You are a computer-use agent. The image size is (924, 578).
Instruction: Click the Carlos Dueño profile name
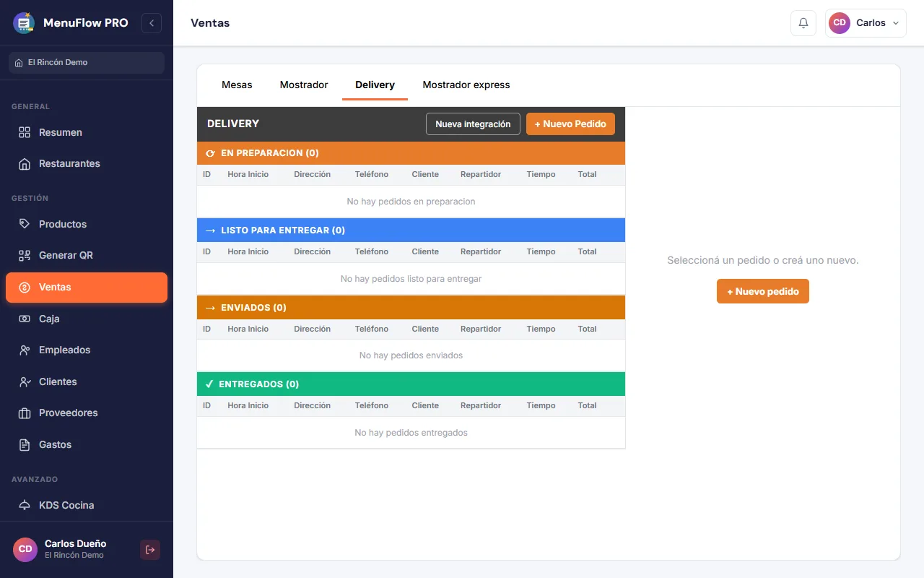click(x=75, y=543)
